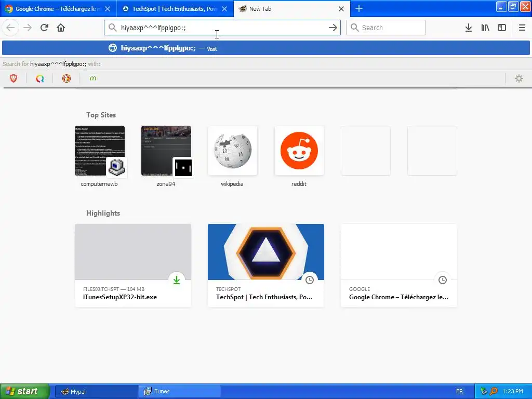532x399 pixels.
Task: Open the Windows start menu
Action: (x=25, y=391)
